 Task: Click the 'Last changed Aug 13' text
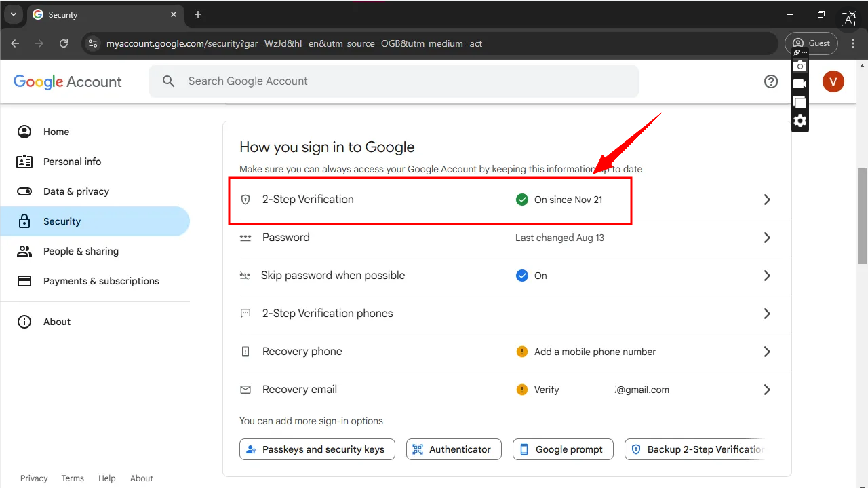click(x=559, y=238)
